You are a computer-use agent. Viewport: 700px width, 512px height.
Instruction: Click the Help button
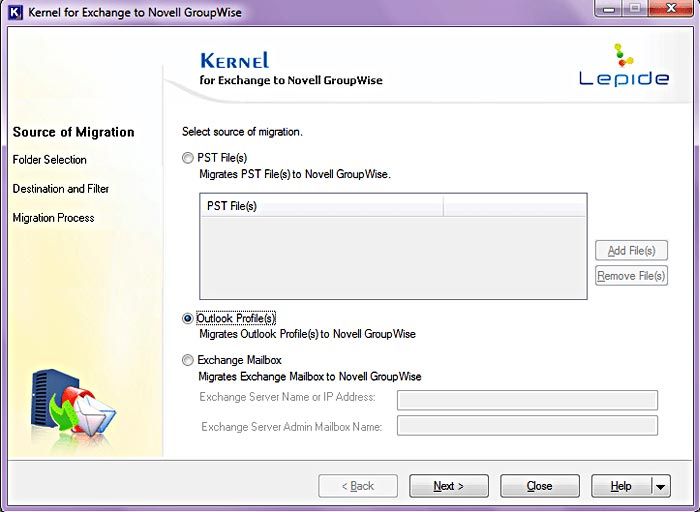coord(620,487)
